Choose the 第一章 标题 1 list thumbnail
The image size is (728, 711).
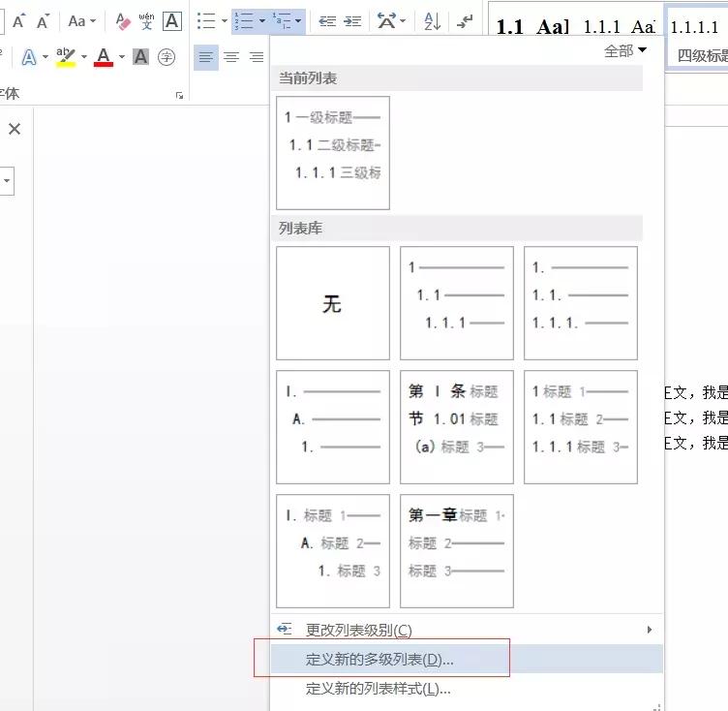pos(456,551)
